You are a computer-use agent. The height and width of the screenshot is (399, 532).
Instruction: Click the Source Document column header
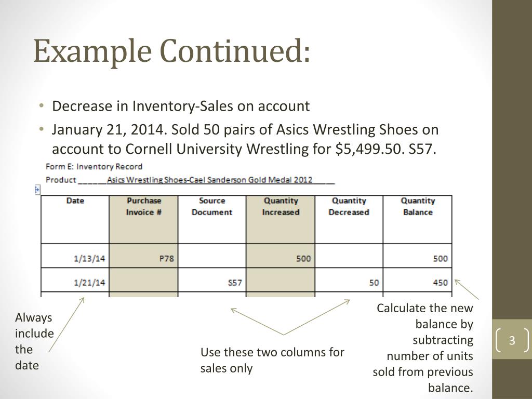pos(212,219)
